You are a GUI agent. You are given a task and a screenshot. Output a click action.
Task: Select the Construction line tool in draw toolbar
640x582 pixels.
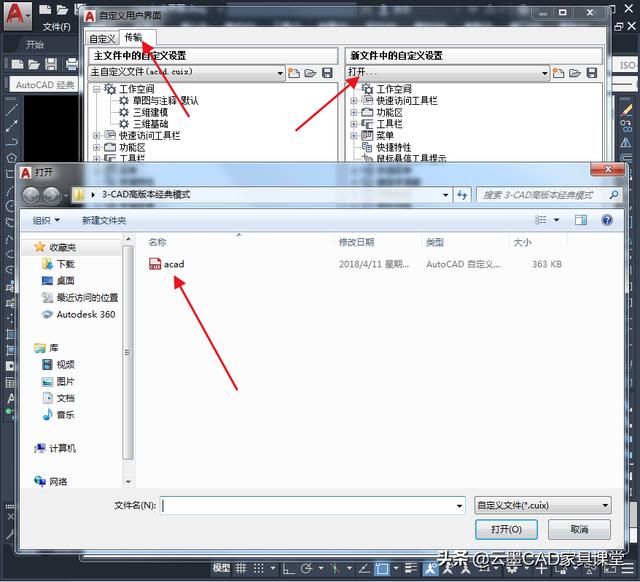[11, 126]
